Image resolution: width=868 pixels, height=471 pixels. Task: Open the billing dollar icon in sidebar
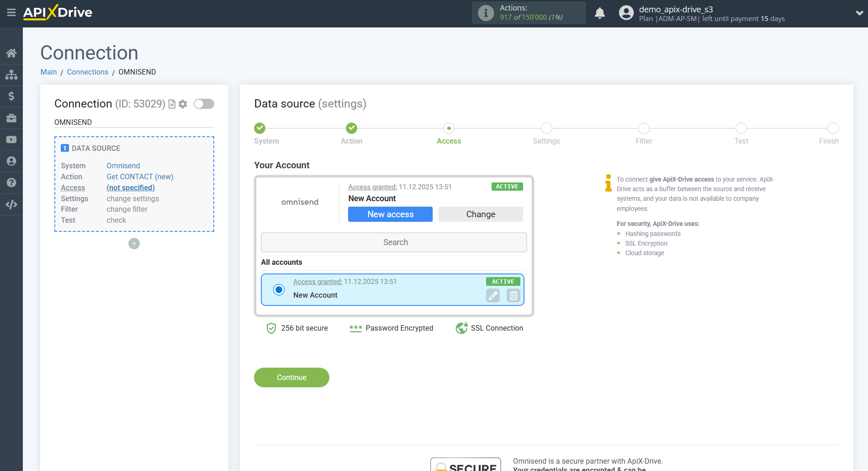pyautogui.click(x=11, y=96)
